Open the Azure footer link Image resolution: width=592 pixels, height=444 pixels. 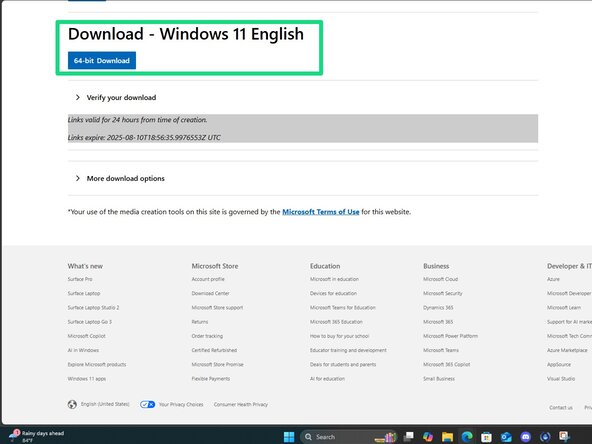(553, 279)
